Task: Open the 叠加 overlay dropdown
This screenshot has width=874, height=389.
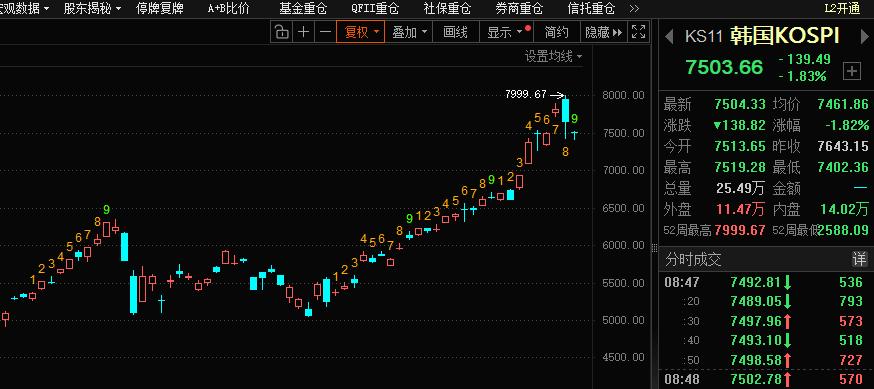Action: [409, 32]
